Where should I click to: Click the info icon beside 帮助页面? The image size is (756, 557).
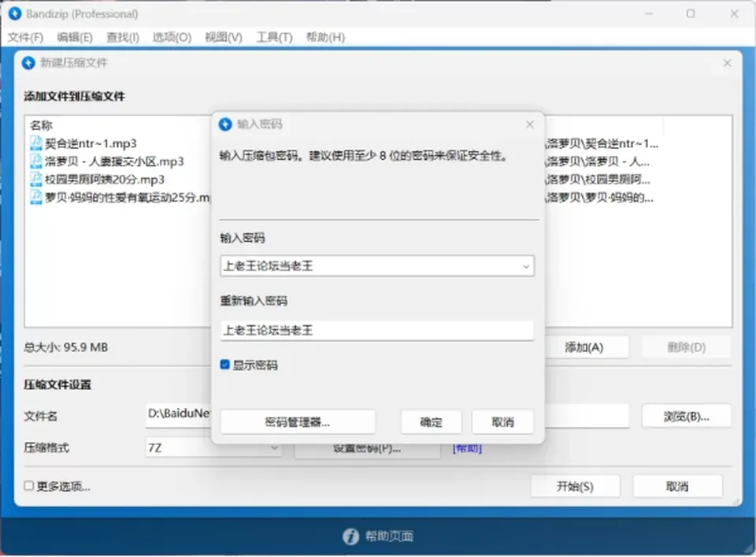[x=351, y=537]
